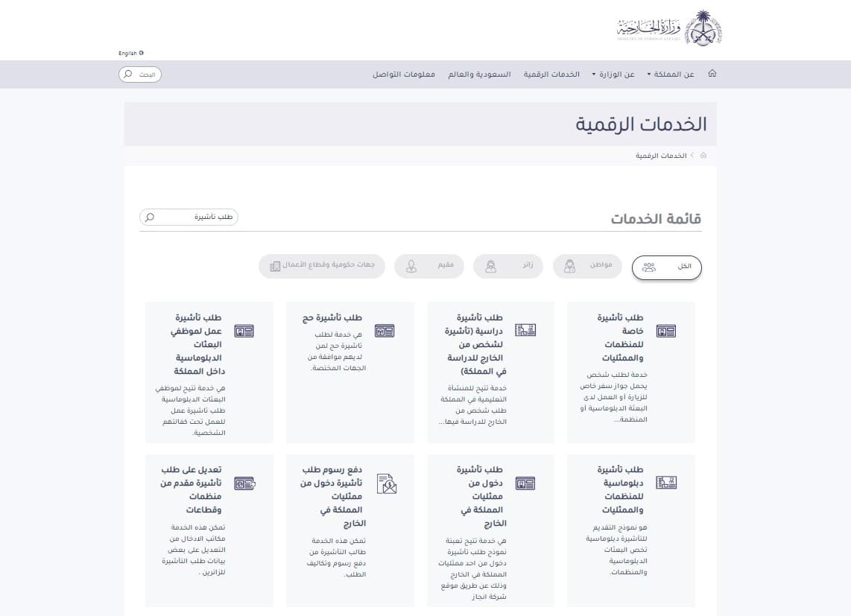The image size is (851, 616).
Task: Click the icon of تعديل على طلب تأشيرة service
Action: point(244,483)
